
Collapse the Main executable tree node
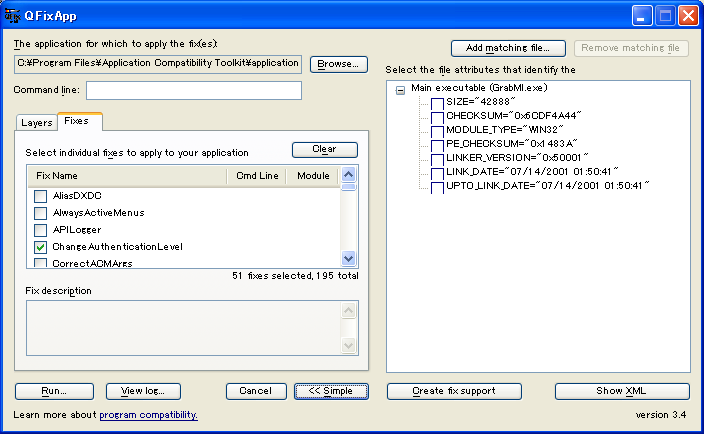click(400, 91)
